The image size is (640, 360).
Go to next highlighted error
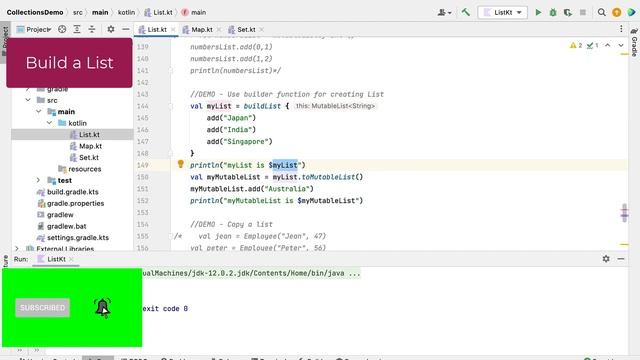pos(621,45)
